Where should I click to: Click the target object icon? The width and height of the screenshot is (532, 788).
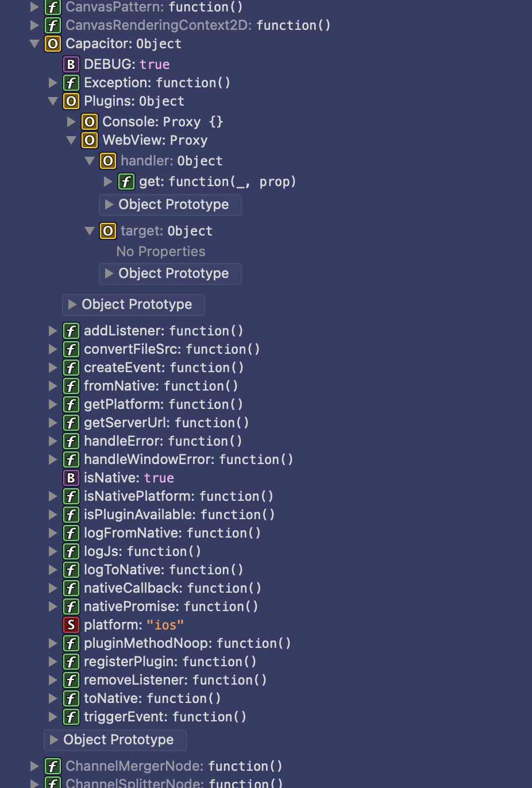(107, 231)
